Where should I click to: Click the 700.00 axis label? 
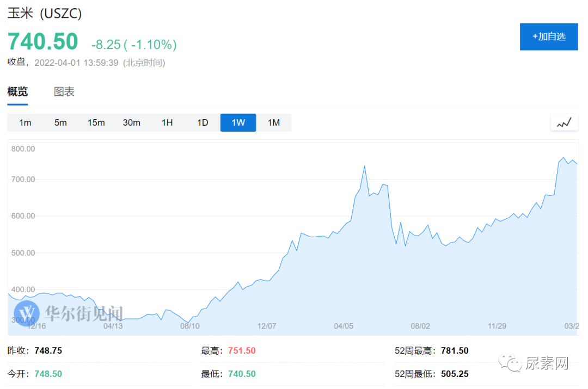click(23, 179)
